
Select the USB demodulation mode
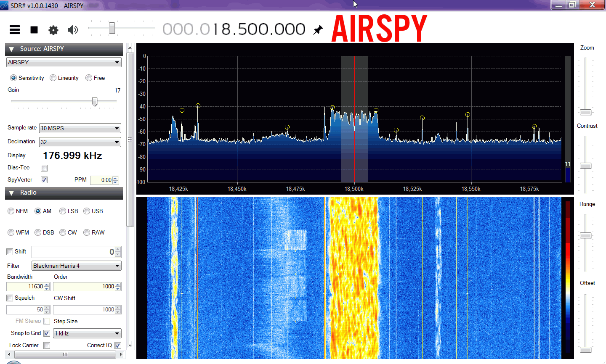tap(87, 211)
